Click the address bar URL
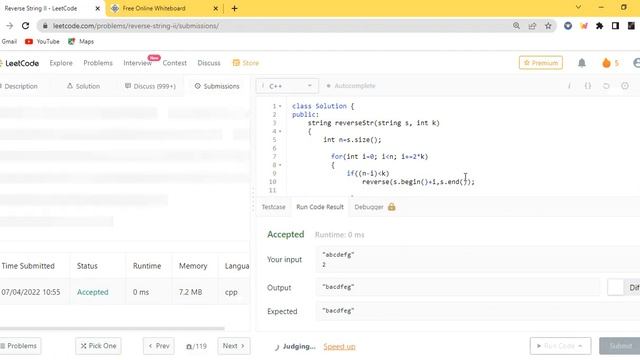The image size is (640, 360). pyautogui.click(x=136, y=26)
